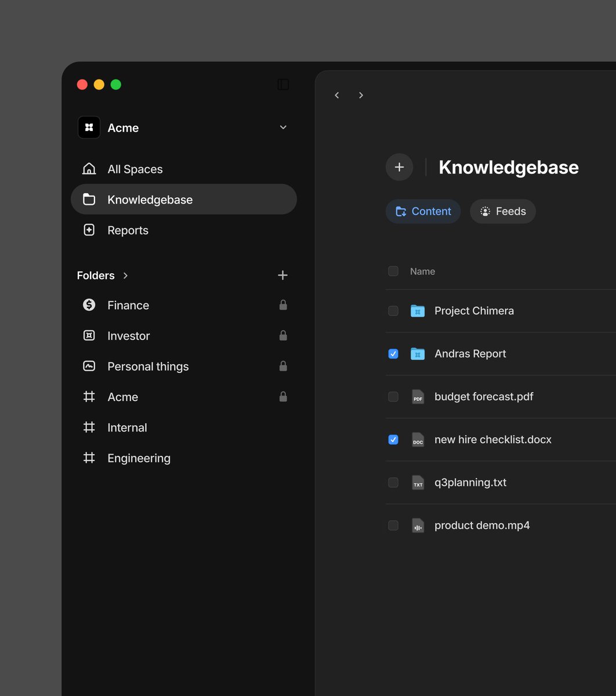The image size is (616, 696).
Task: Click the hash icon beside Engineering
Action: coord(89,458)
